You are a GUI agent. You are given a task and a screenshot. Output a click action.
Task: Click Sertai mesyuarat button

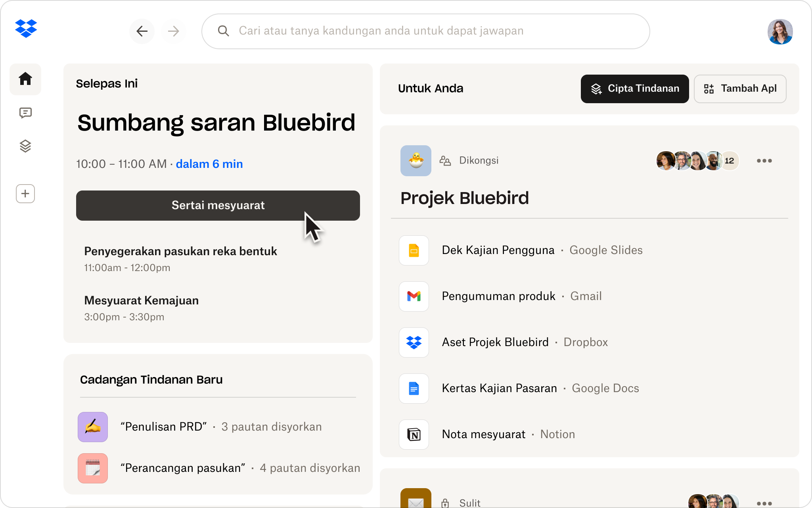[218, 206]
